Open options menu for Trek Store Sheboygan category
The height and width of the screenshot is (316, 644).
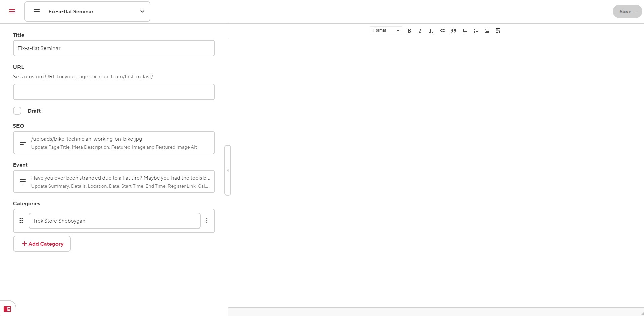(x=207, y=221)
